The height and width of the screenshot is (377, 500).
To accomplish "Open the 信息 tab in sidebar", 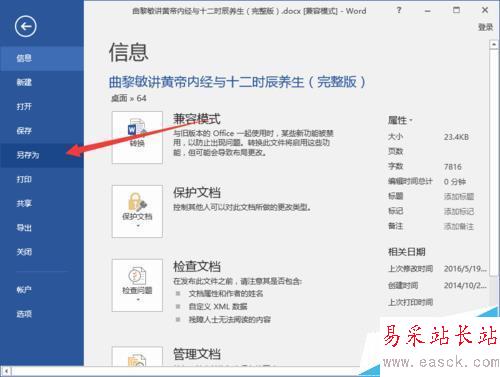I will (x=42, y=59).
